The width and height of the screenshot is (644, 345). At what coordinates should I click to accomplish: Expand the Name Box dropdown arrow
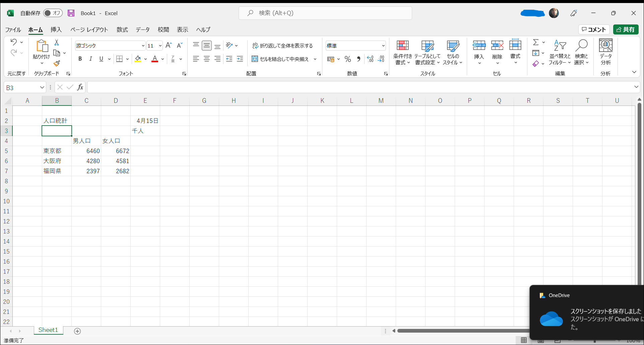tap(42, 87)
